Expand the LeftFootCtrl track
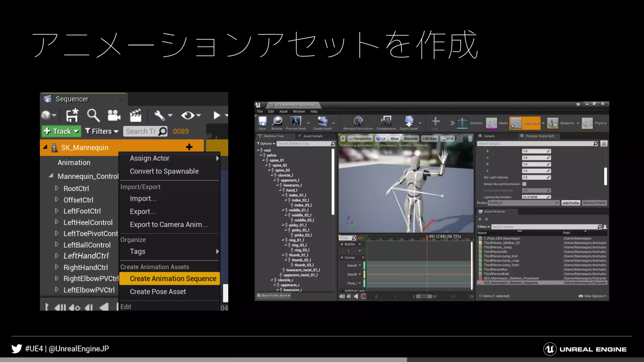 (x=57, y=211)
